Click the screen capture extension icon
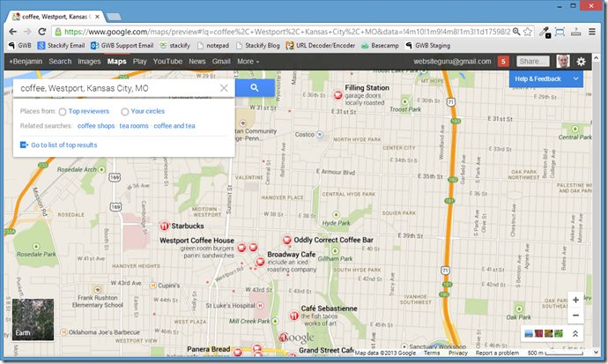The width and height of the screenshot is (608, 364). (560, 32)
